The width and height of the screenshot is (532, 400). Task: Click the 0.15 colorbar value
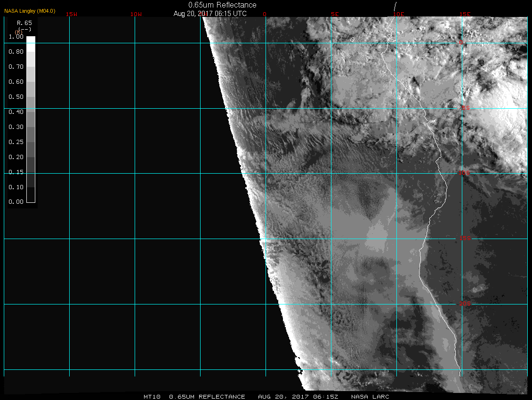pos(16,172)
